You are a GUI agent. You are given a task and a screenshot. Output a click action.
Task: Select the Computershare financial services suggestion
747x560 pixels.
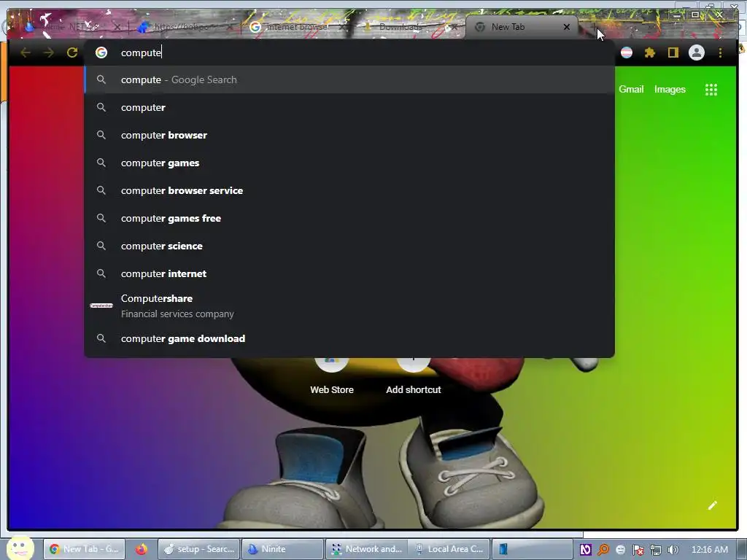coord(349,306)
